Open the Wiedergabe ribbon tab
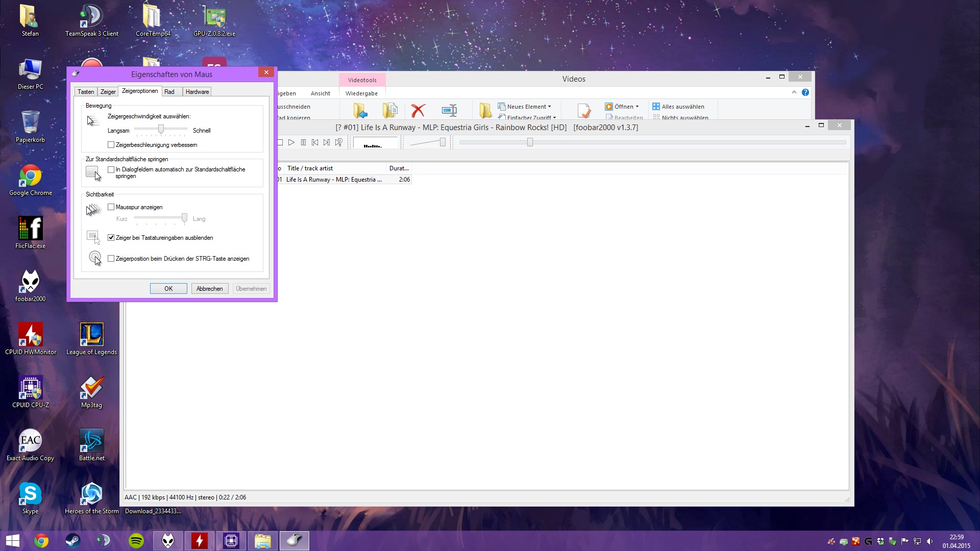This screenshot has width=980, height=551. click(x=361, y=93)
